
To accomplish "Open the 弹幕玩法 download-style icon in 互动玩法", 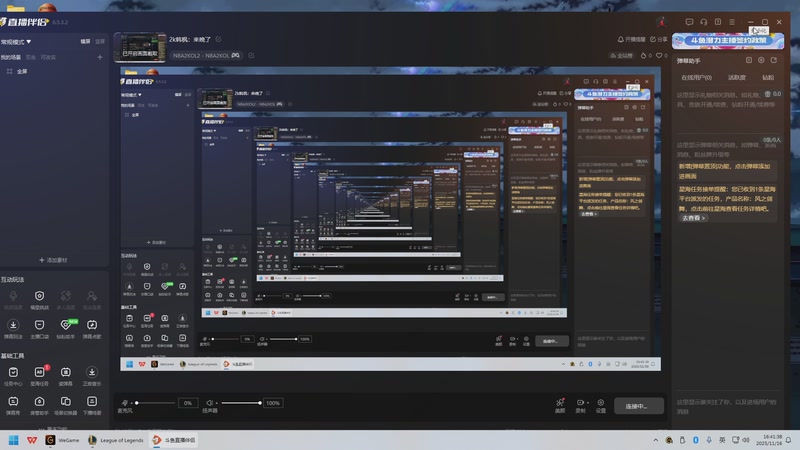I will 13,325.
